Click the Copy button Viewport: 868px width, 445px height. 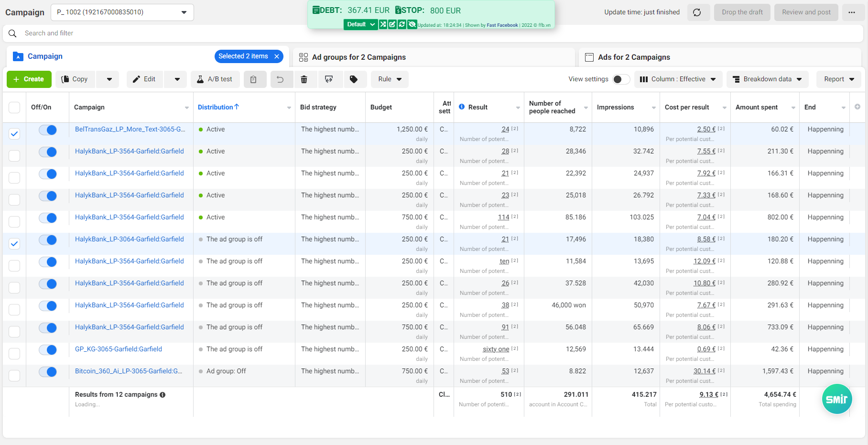tap(76, 79)
